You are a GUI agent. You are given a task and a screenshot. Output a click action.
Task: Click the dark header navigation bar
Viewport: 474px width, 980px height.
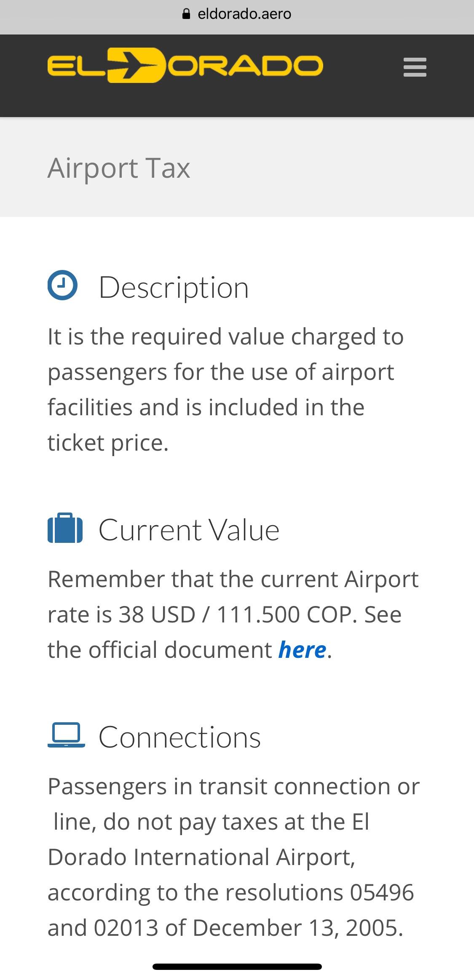237,76
